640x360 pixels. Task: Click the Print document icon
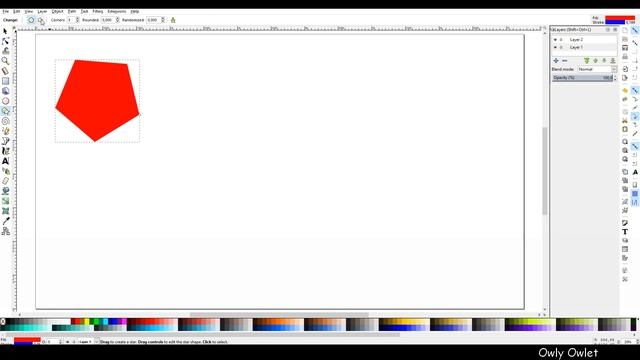[625, 56]
